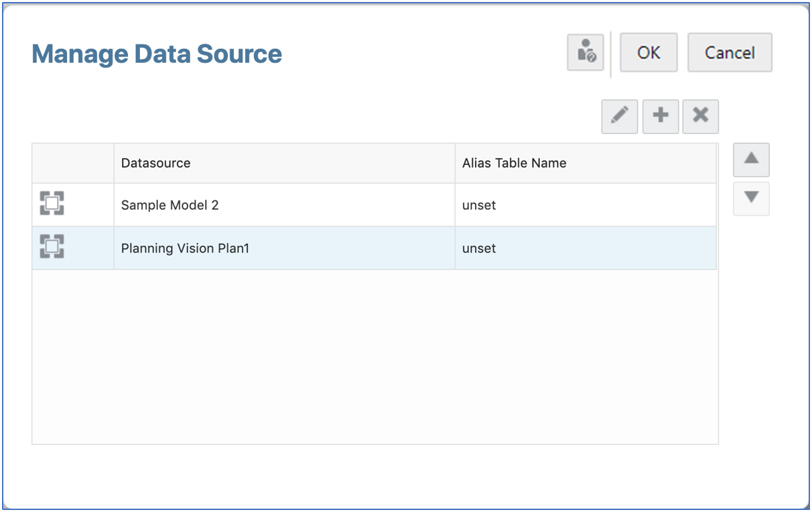Click the unset alias for Planning Vision Plan1

[479, 247]
